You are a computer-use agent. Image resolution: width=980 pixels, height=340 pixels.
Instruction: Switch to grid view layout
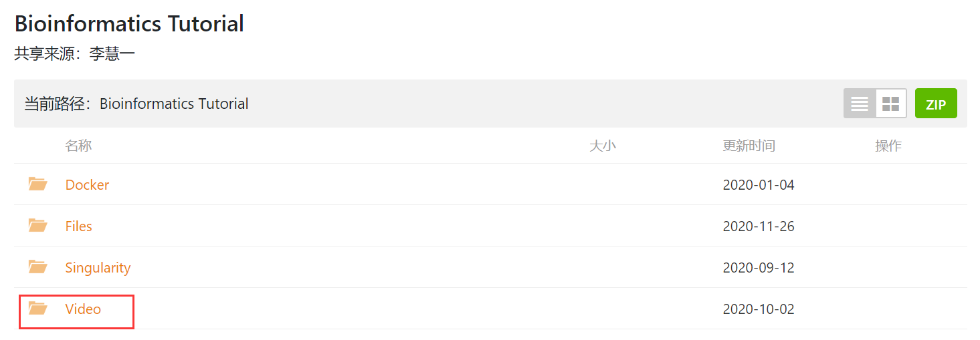tap(890, 104)
